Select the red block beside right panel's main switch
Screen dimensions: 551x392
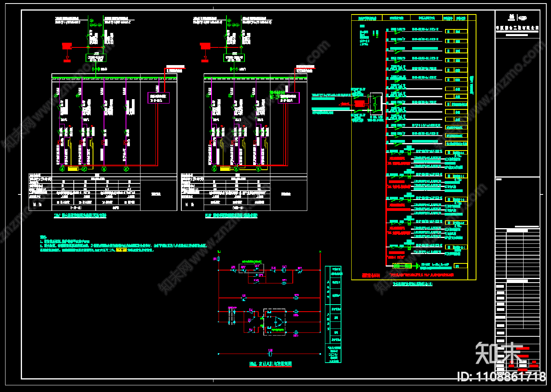tap(359, 104)
